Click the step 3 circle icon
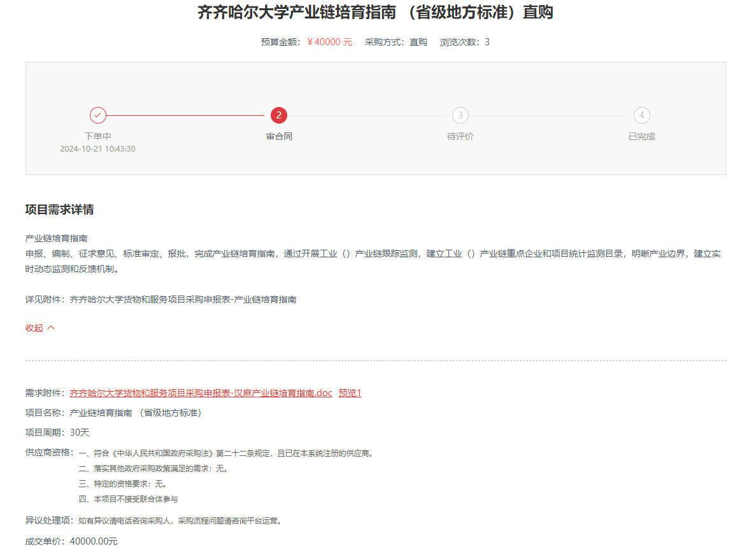 tap(460, 115)
